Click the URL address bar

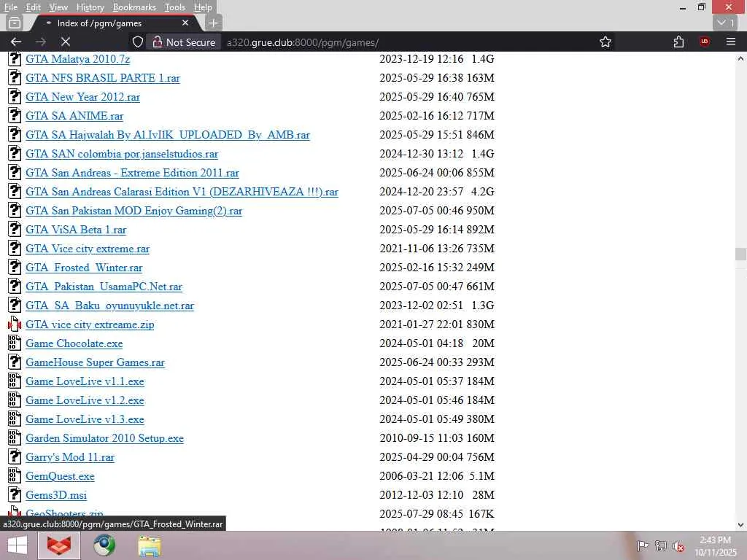pos(410,42)
